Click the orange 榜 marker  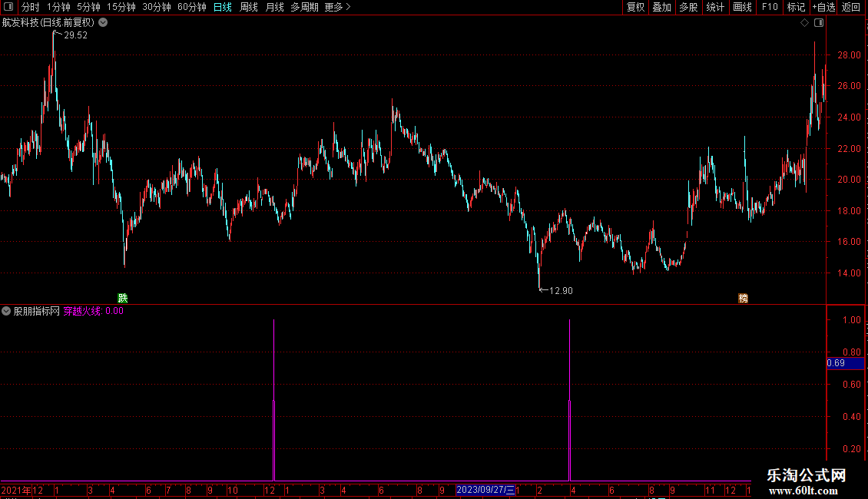[x=743, y=298]
